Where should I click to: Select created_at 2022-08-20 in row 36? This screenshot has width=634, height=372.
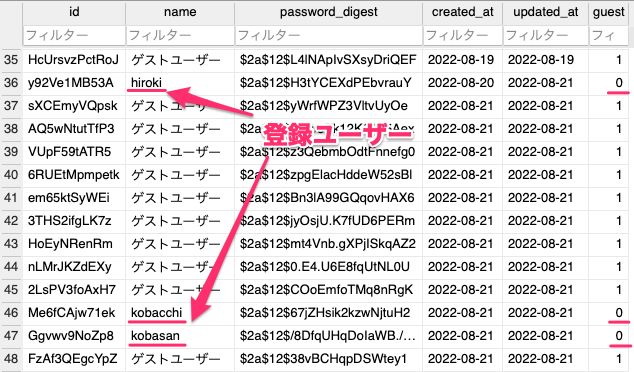[463, 83]
